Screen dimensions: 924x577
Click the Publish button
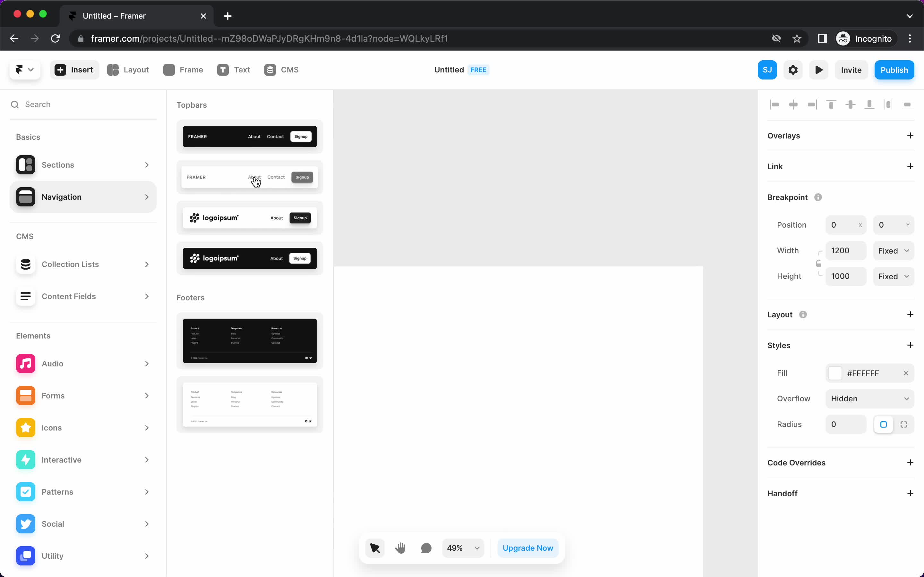coord(894,69)
